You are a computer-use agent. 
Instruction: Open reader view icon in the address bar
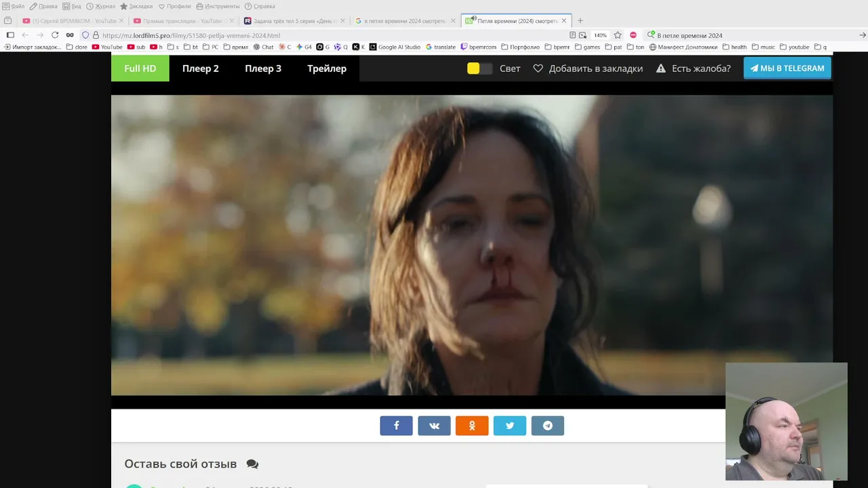pyautogui.click(x=573, y=35)
